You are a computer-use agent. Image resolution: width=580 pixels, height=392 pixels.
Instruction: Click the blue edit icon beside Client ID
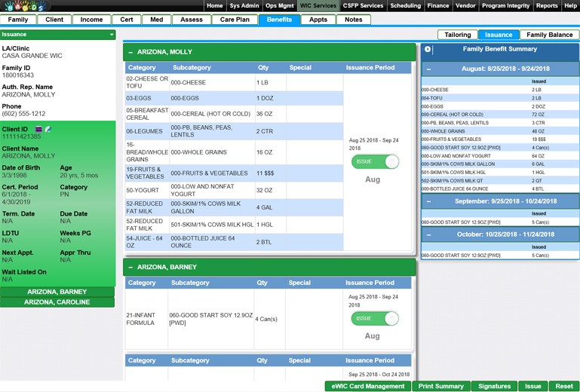click(x=48, y=129)
